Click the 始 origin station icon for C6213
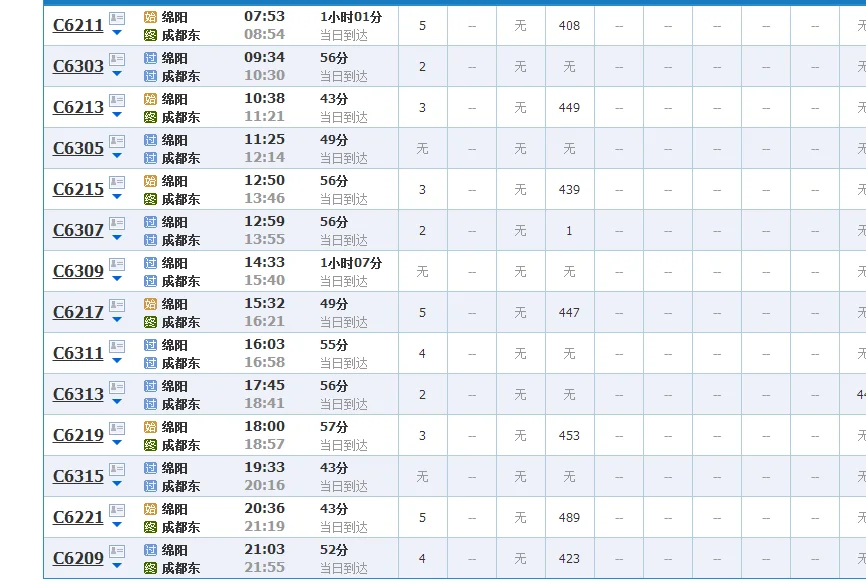Image resolution: width=866 pixels, height=584 pixels. click(x=151, y=99)
